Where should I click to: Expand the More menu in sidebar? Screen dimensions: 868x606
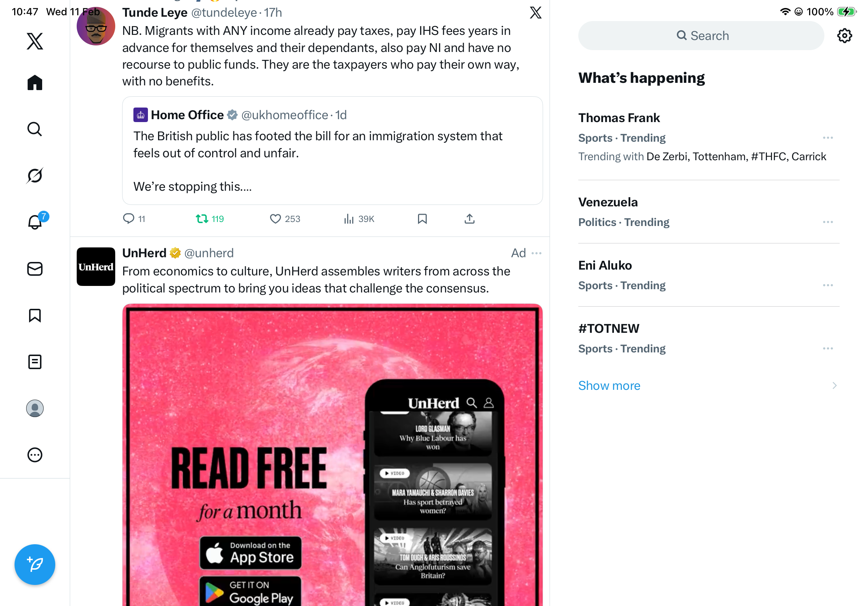pyautogui.click(x=35, y=454)
